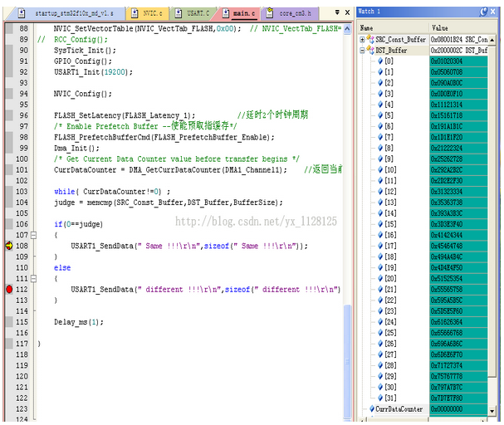Open the editor tab list dropdown arrow
504x425 pixels.
(x=337, y=12)
